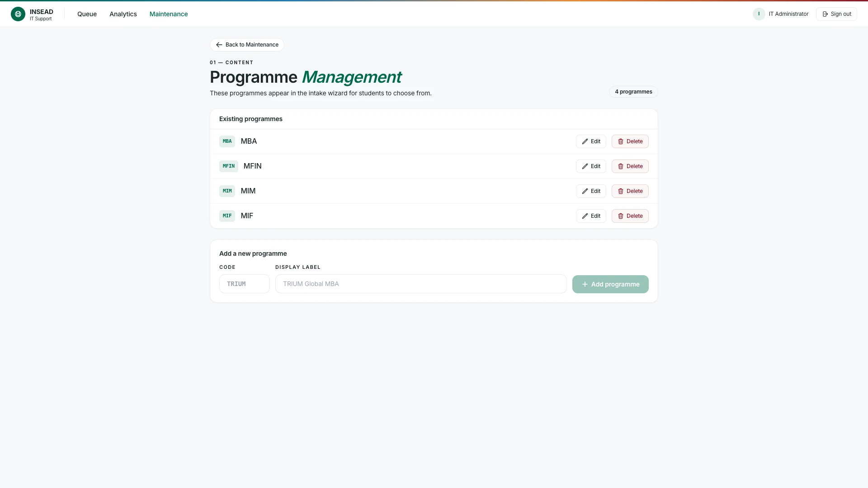Edit the MFIN programme
This screenshot has height=488, width=868.
coord(591,166)
